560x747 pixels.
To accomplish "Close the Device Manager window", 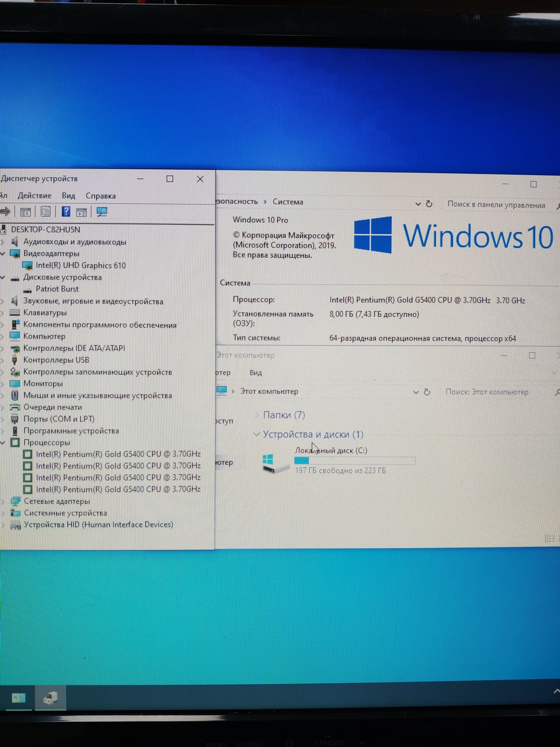I will pos(200,179).
